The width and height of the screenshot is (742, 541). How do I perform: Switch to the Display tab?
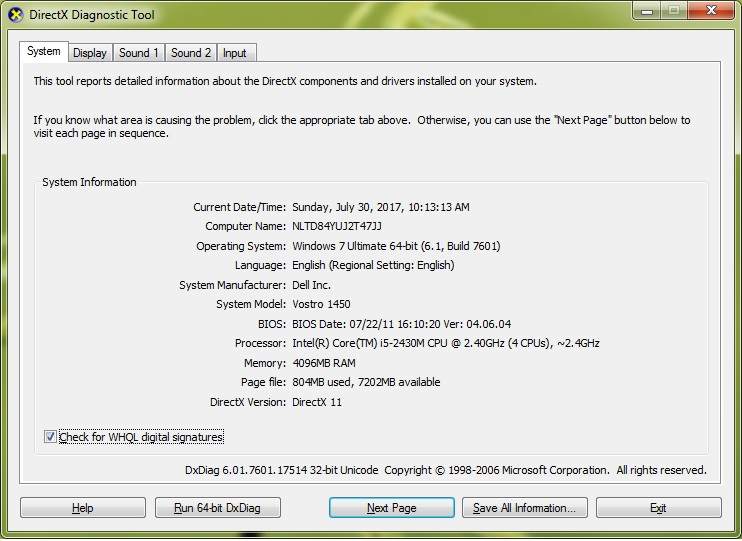click(90, 53)
